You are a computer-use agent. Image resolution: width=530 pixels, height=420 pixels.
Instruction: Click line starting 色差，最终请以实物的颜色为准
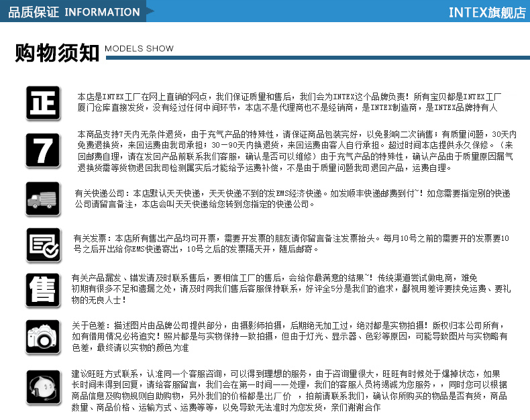click(130, 348)
